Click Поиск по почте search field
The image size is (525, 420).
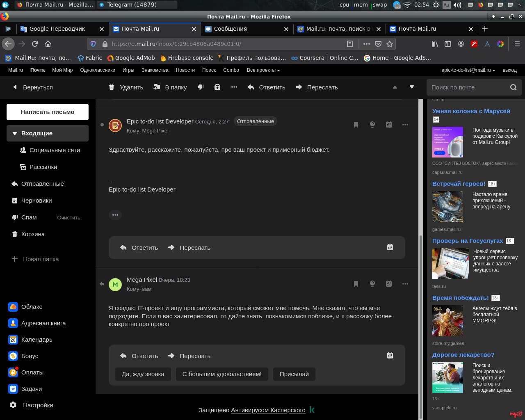tap(468, 87)
